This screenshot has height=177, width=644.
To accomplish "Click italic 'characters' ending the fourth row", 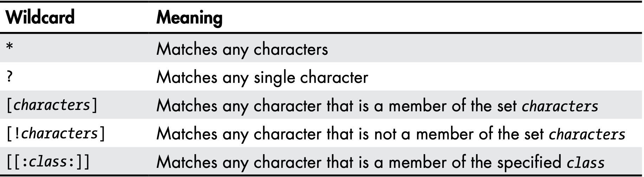I will [587, 134].
